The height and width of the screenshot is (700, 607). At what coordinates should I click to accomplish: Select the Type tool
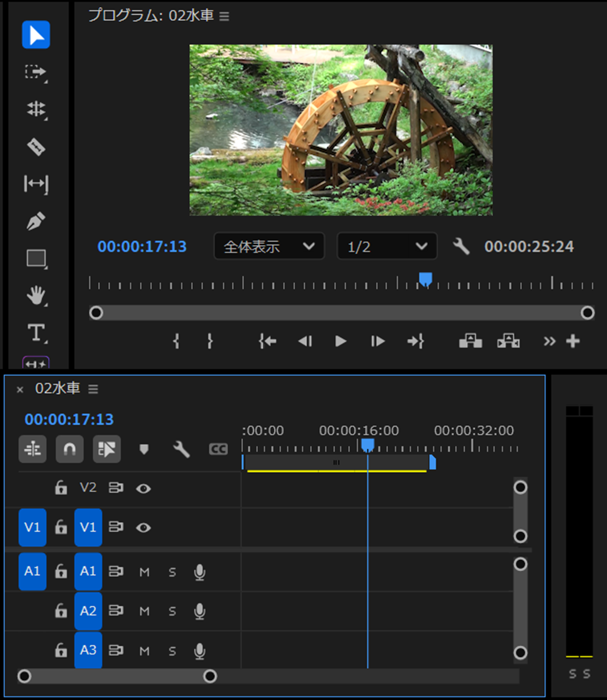[36, 332]
